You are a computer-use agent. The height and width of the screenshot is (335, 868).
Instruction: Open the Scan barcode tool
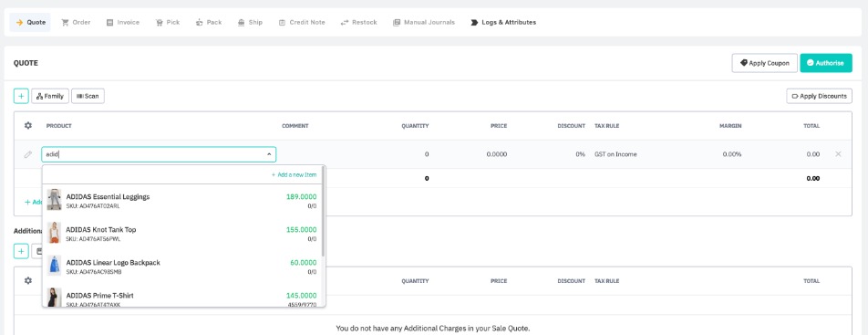(x=88, y=96)
